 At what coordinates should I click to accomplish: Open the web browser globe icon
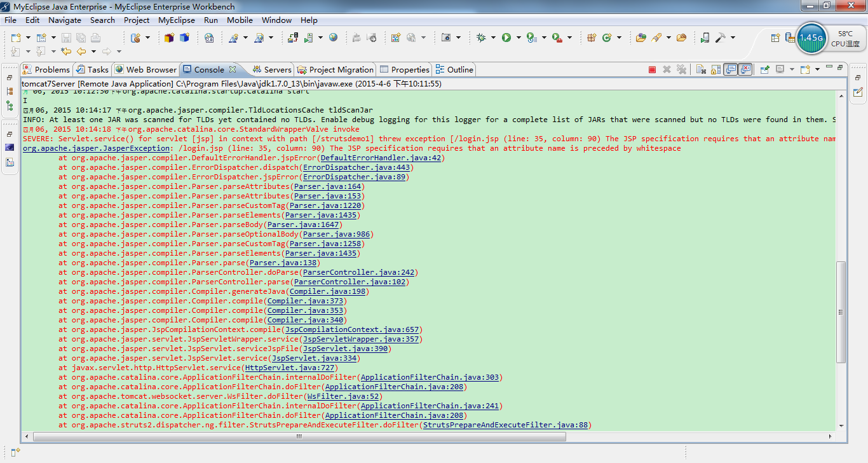click(x=333, y=37)
